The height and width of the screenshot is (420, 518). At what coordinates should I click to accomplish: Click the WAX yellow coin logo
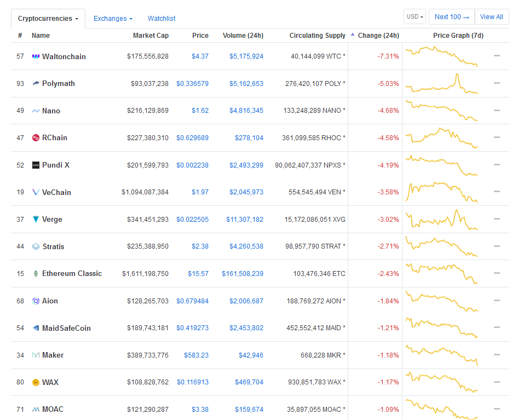pos(36,382)
